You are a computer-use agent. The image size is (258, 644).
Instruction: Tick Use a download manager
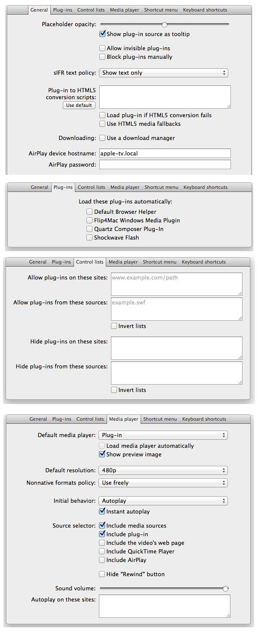[x=102, y=138]
